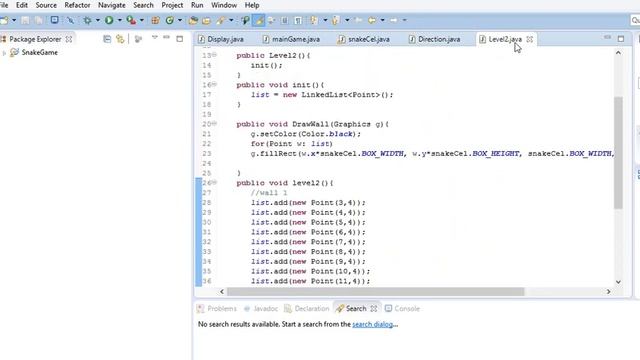Image resolution: width=640 pixels, height=360 pixels.
Task: Open the Window menu
Action: 224,5
